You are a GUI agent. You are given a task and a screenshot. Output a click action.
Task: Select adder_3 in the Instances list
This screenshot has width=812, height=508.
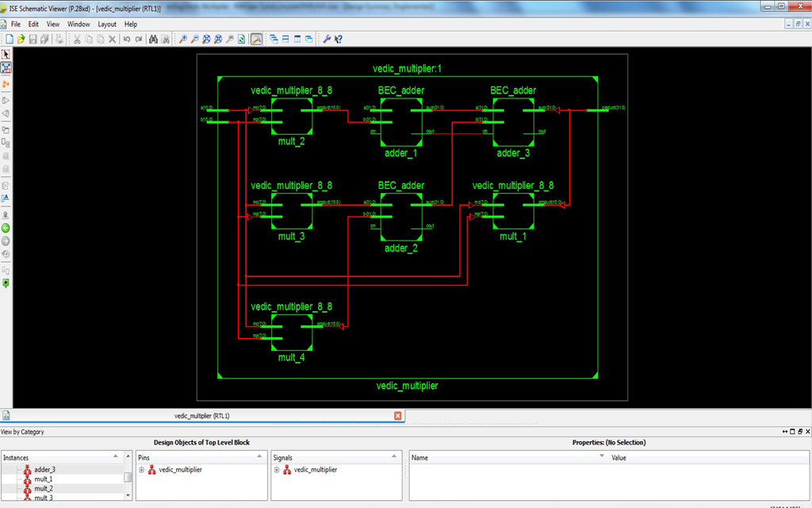point(44,470)
